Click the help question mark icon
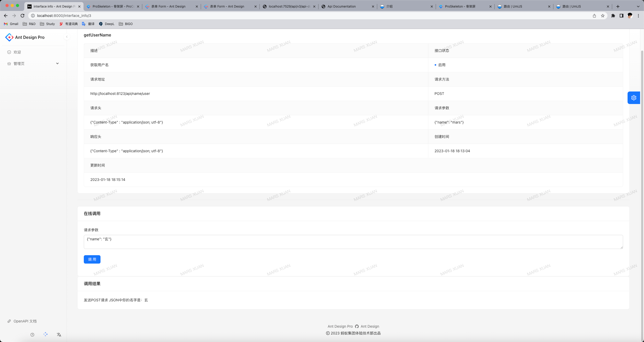 click(32, 335)
